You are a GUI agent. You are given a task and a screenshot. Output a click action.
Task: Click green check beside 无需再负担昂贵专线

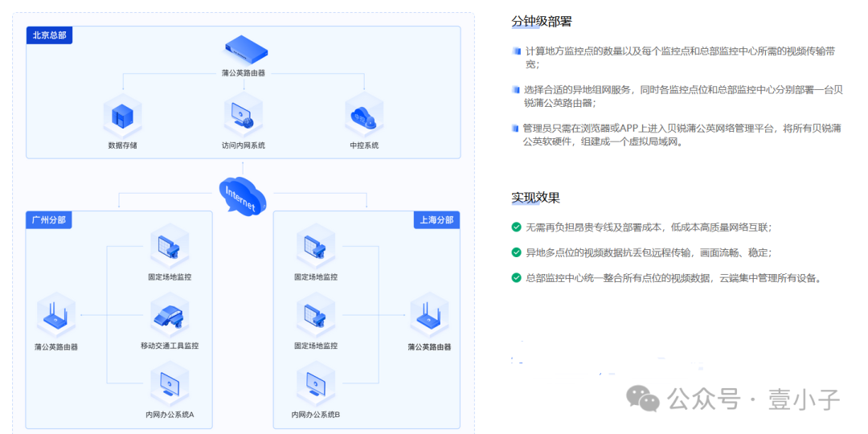pyautogui.click(x=516, y=227)
